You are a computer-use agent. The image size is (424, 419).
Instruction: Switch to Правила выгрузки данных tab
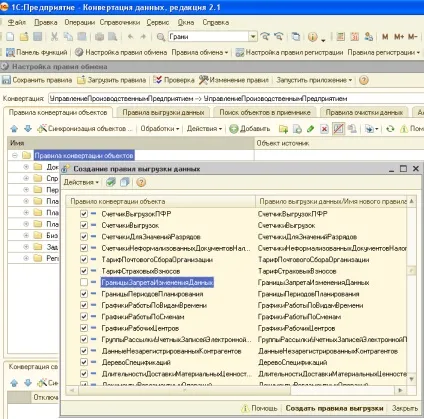coord(163,113)
